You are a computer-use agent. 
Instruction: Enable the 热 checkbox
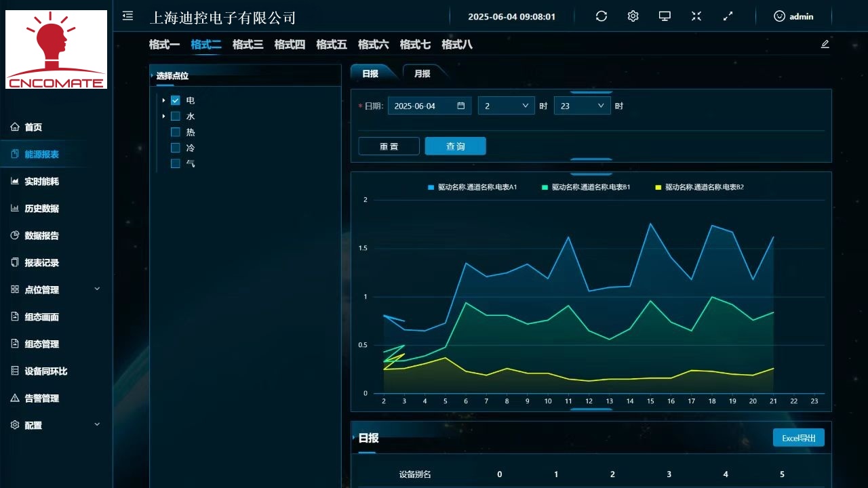pos(176,132)
